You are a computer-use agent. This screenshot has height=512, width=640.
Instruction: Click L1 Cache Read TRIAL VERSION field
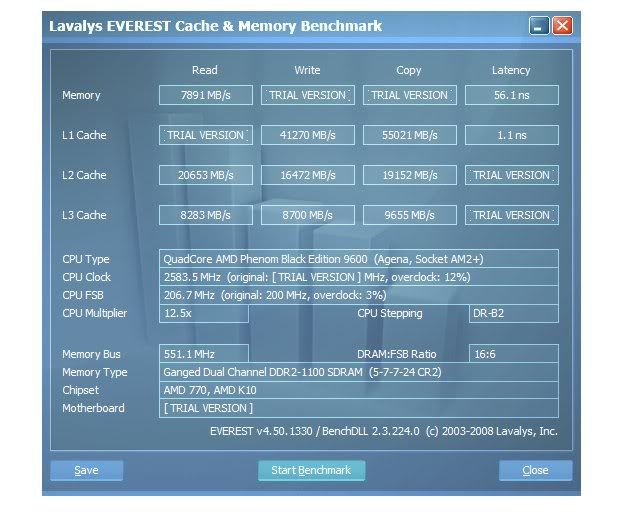coord(206,135)
